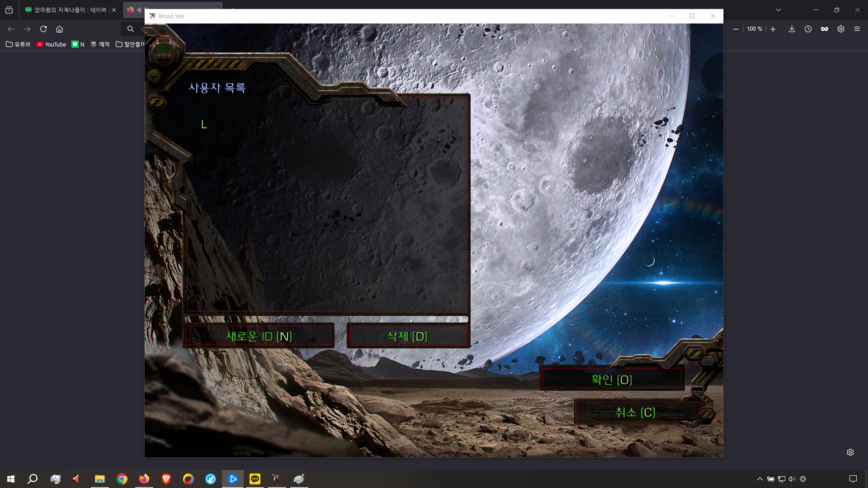The width and height of the screenshot is (868, 488).
Task: Switch to the StarCraft taskbar icon
Action: 277,479
